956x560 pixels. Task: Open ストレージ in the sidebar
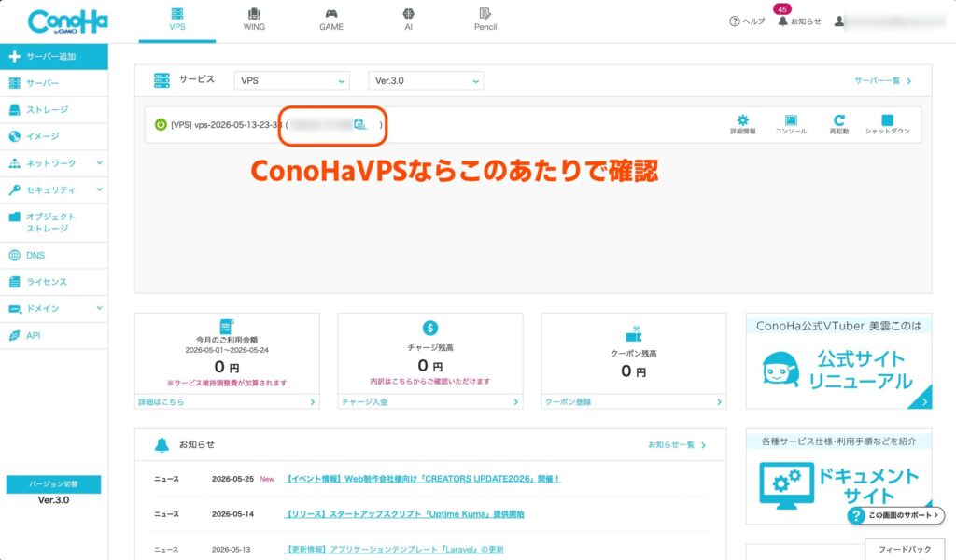coord(53,110)
